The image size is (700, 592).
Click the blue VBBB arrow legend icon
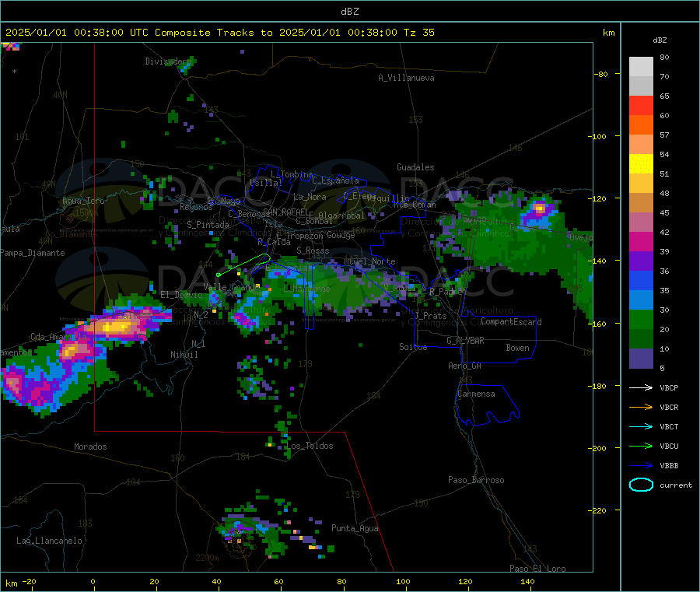[641, 466]
